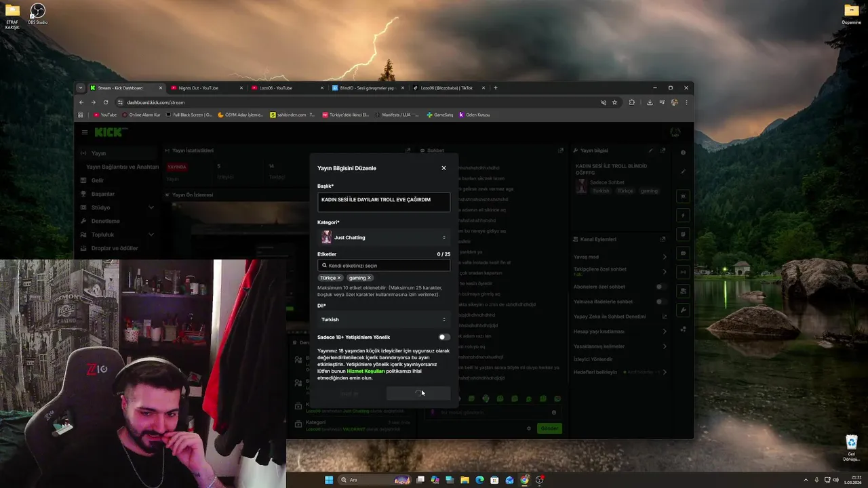Image resolution: width=868 pixels, height=488 pixels.
Task: Open Takipçilere özel sohbet chevron
Action: coord(665,272)
